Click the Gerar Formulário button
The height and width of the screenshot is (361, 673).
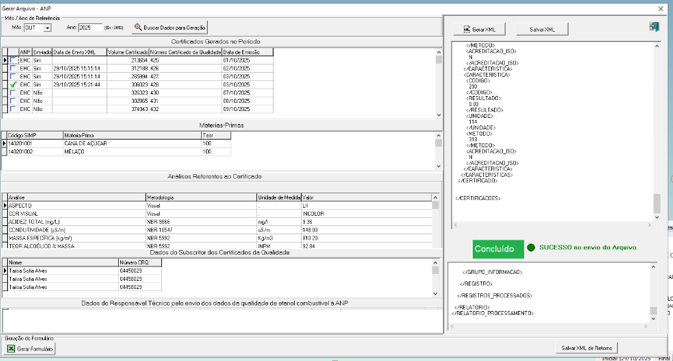[30, 349]
